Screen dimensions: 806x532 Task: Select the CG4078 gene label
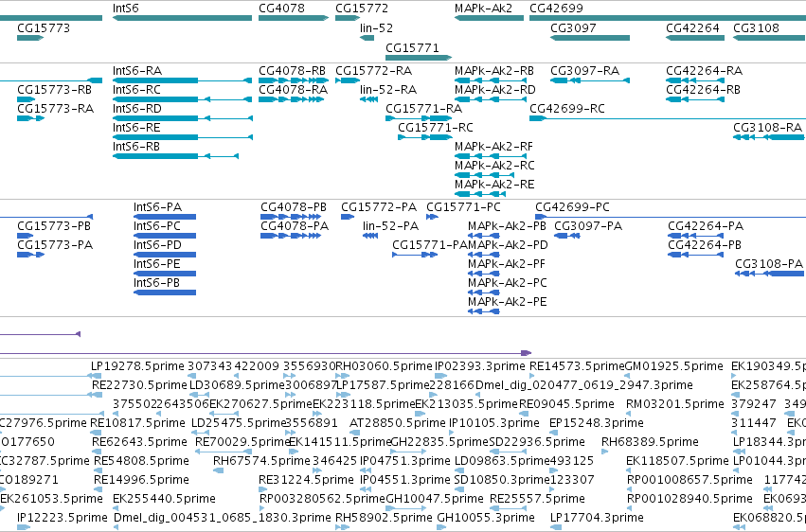tap(281, 9)
